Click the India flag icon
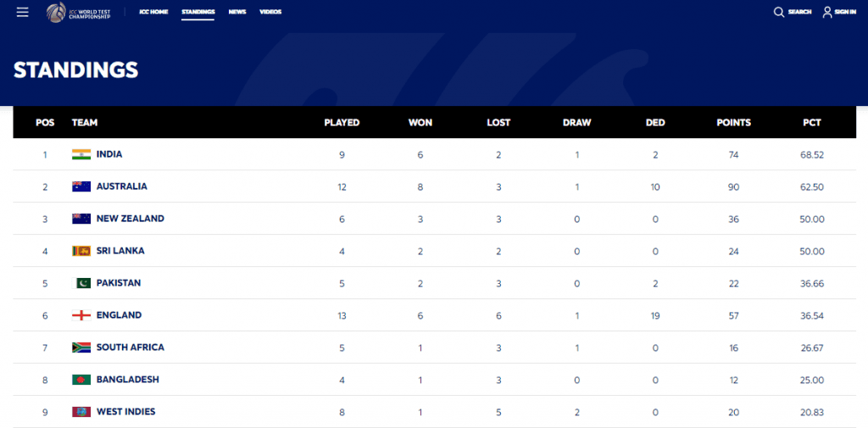The image size is (868, 428). click(x=81, y=154)
